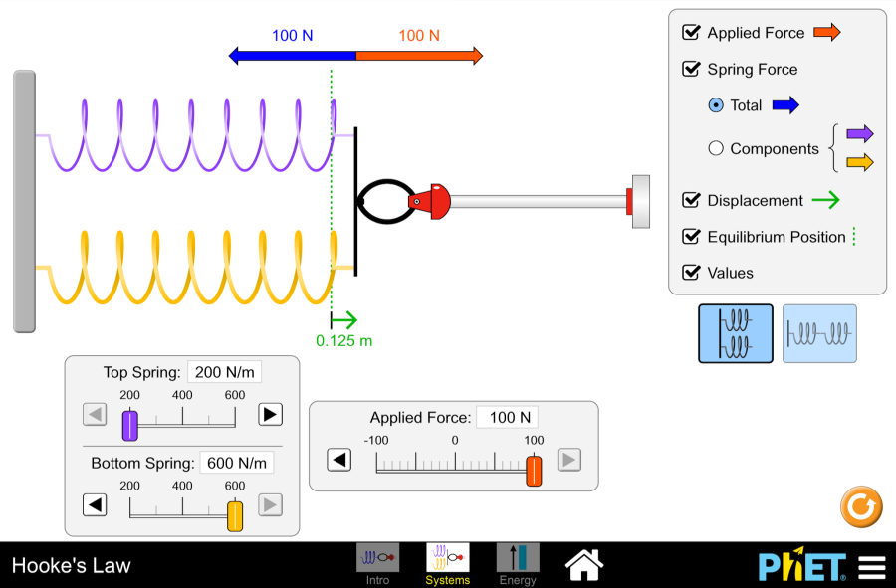Screen dimensions: 896x588
Task: Click the orange reset all button
Action: [861, 507]
